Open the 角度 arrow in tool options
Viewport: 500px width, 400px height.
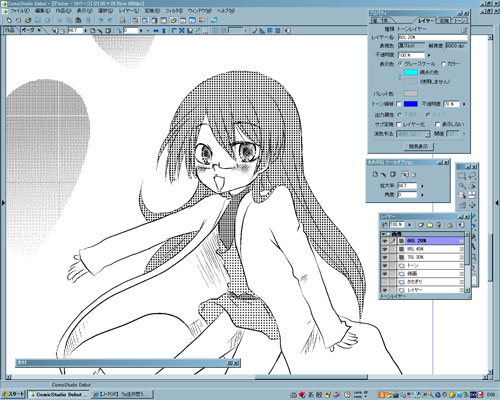[x=422, y=194]
